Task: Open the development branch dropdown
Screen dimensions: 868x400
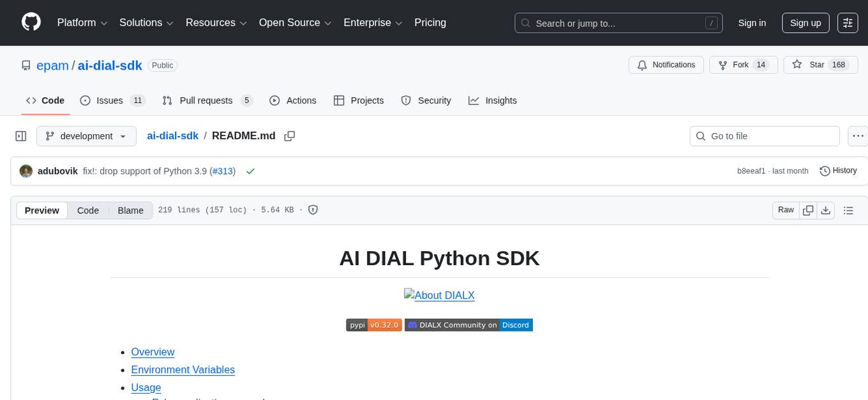Action: click(86, 135)
